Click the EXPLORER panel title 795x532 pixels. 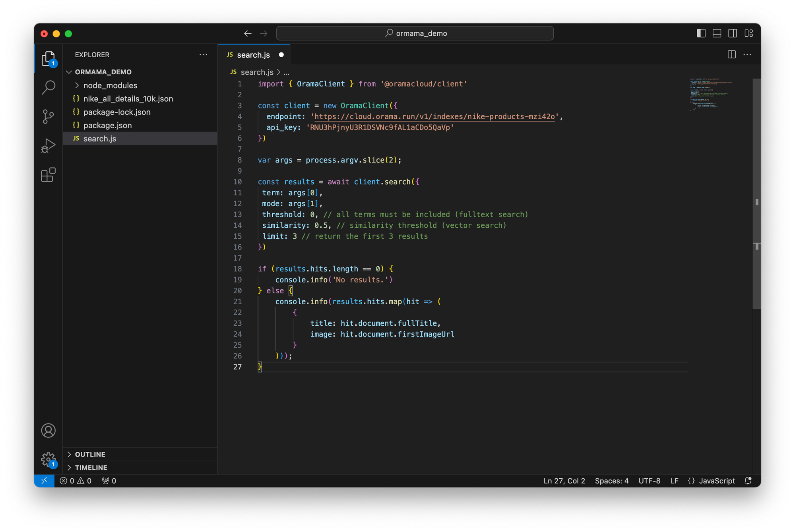click(x=92, y=54)
